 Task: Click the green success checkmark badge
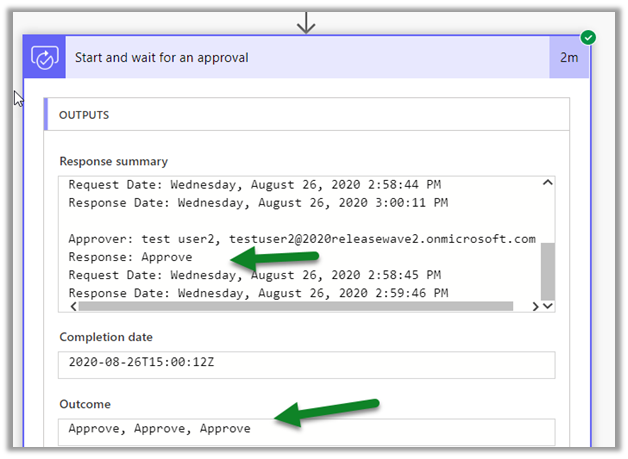589,37
